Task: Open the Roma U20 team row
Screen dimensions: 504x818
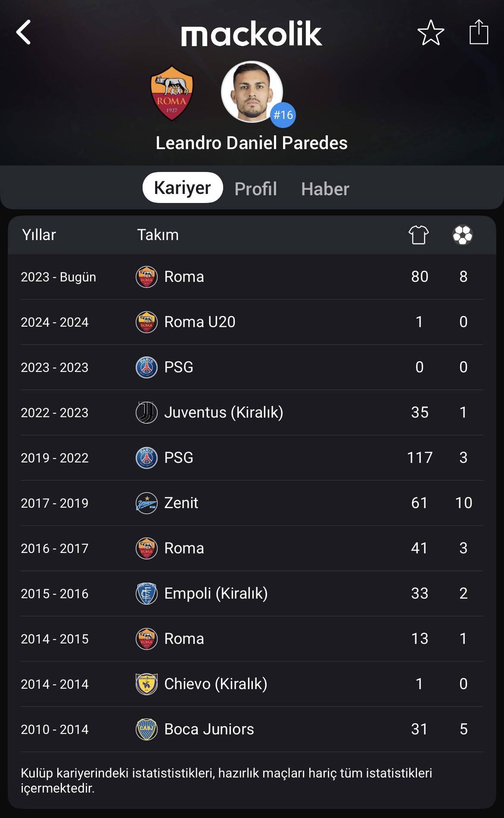Action: click(252, 322)
